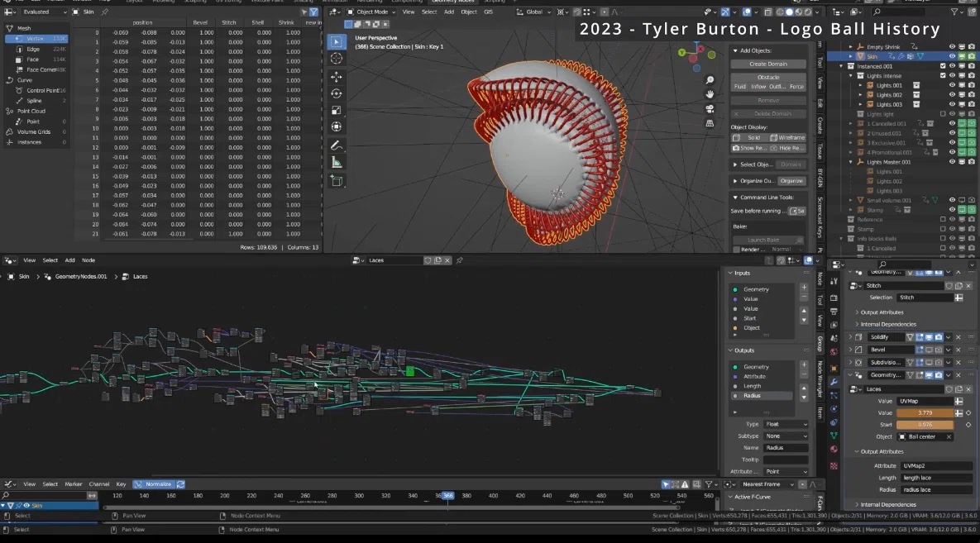Open the Subtype None dropdown
The image size is (980, 543).
coord(786,436)
